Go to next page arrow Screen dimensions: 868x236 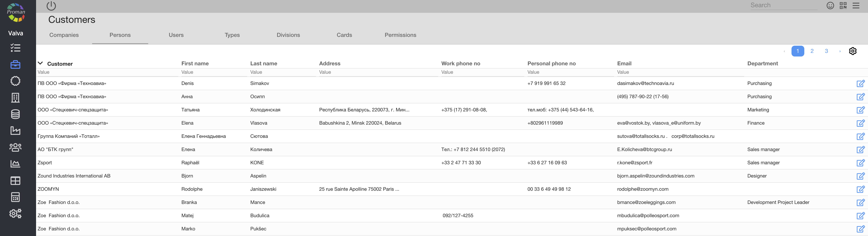click(840, 51)
